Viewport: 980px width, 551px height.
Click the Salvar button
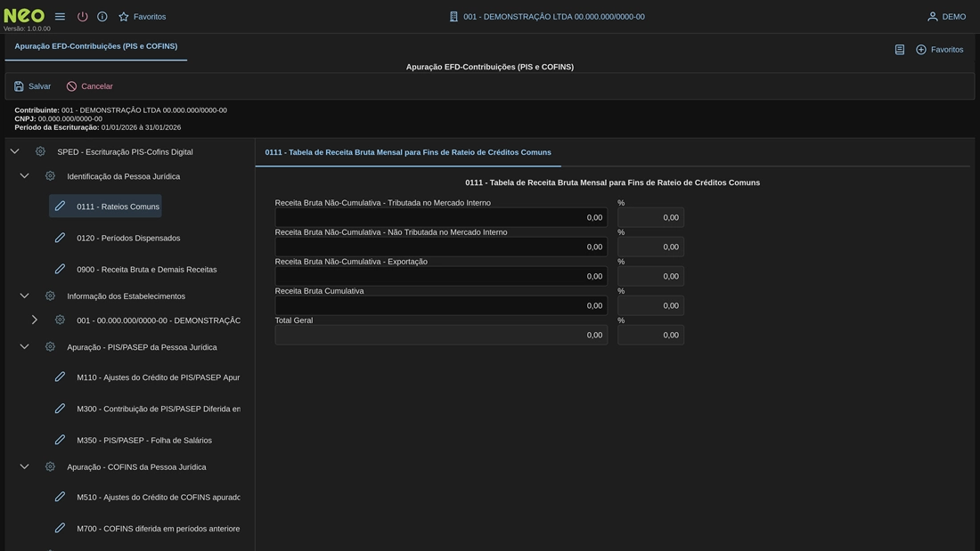32,86
